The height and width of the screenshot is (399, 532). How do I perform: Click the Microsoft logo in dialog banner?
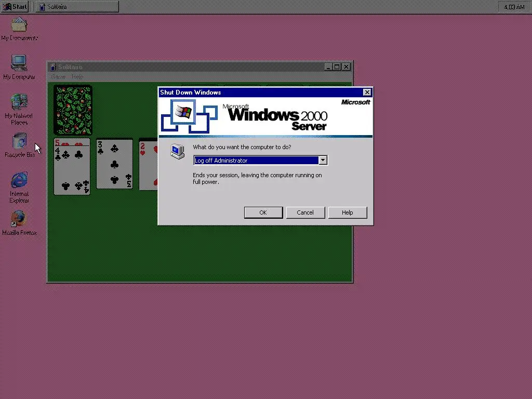pyautogui.click(x=355, y=102)
